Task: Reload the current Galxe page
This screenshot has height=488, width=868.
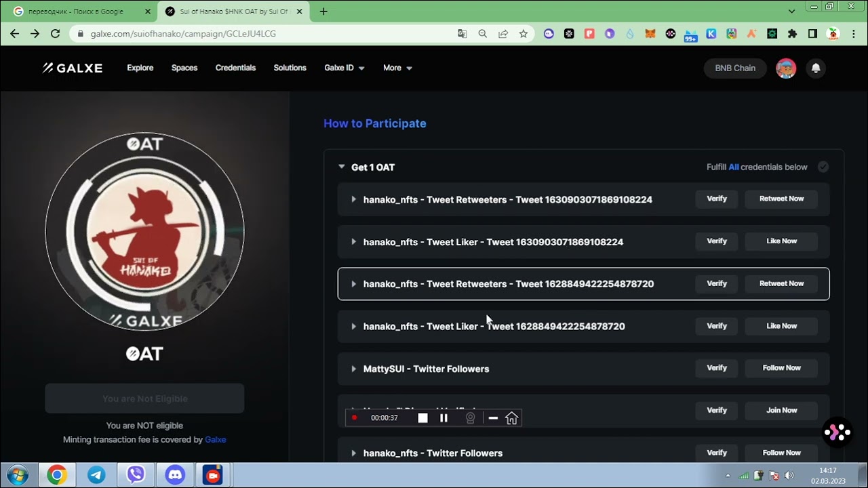Action: (56, 33)
